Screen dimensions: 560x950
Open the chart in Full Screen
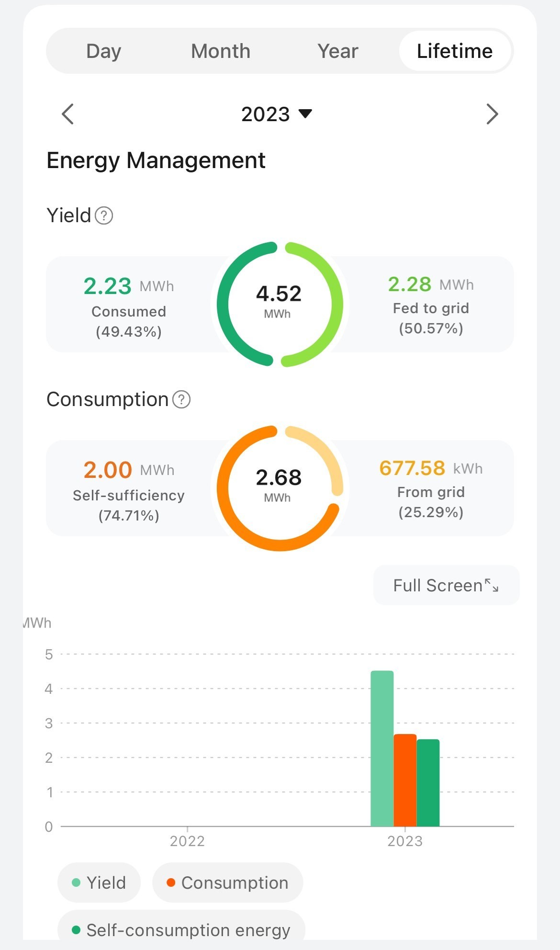point(438,585)
